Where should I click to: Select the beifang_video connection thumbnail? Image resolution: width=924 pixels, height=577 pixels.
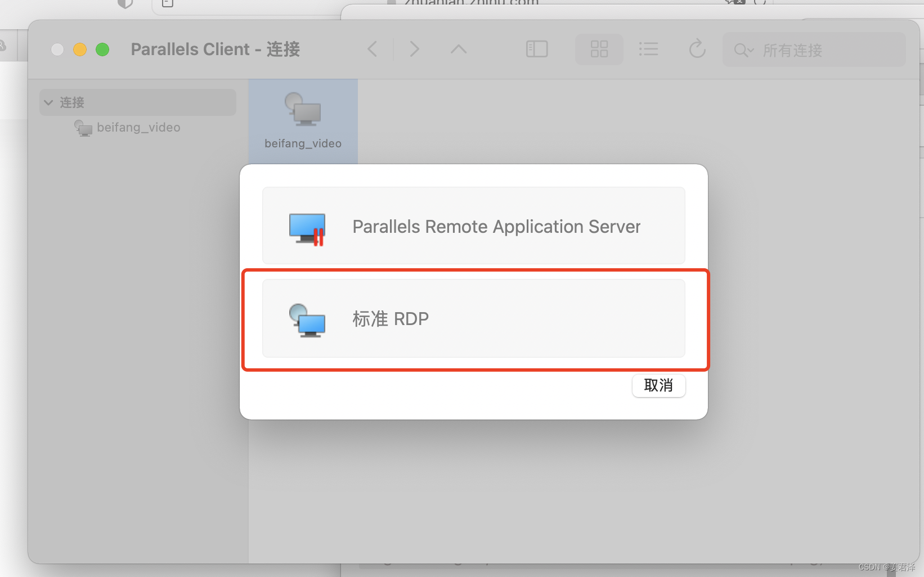click(303, 121)
